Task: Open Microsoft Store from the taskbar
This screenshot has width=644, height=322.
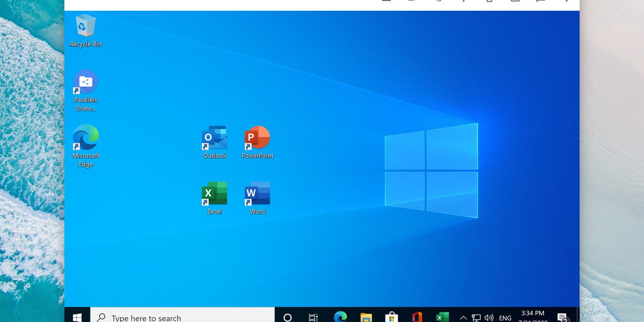Action: [392, 317]
